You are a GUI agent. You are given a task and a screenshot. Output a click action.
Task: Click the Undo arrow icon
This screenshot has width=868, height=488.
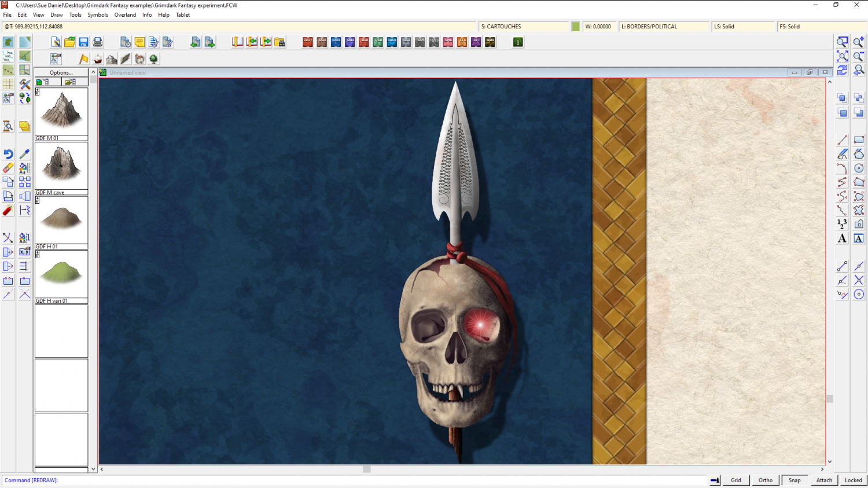click(x=8, y=154)
